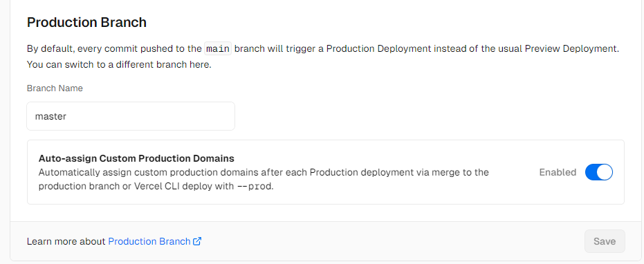This screenshot has width=644, height=264.
Task: Click the white knob of the Enabled switch
Action: pyautogui.click(x=605, y=172)
